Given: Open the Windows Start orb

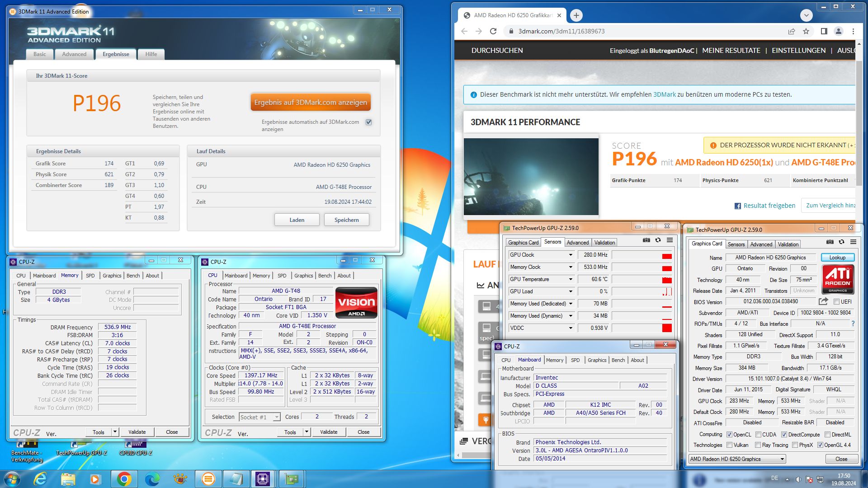Looking at the screenshot, I should coord(12,479).
